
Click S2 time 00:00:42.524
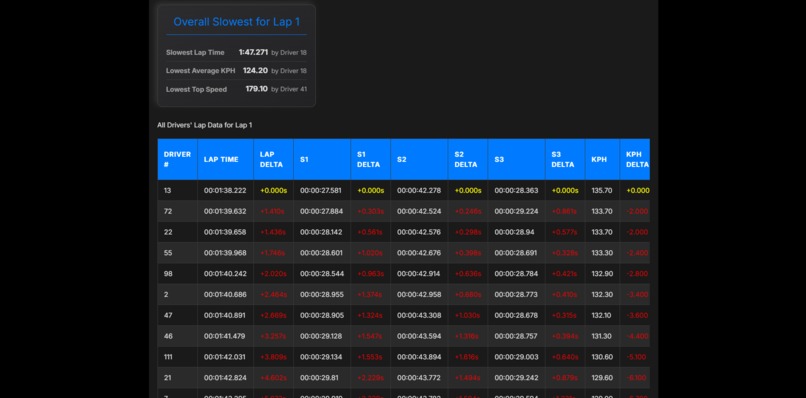(419, 211)
